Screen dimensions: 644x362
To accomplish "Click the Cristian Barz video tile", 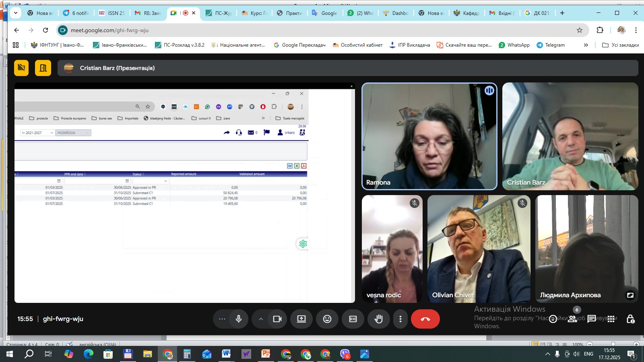I will pyautogui.click(x=570, y=136).
